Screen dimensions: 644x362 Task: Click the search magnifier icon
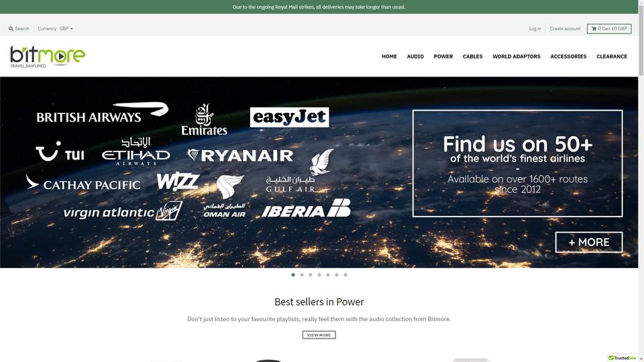11,29
